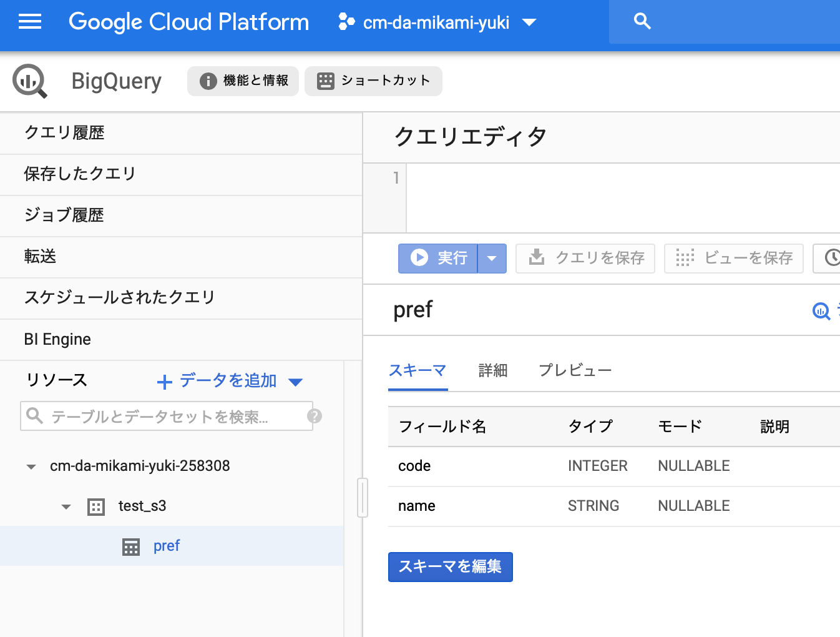The height and width of the screenshot is (637, 840).
Task: Select クエリ履歴 in the sidebar
Action: (x=65, y=132)
